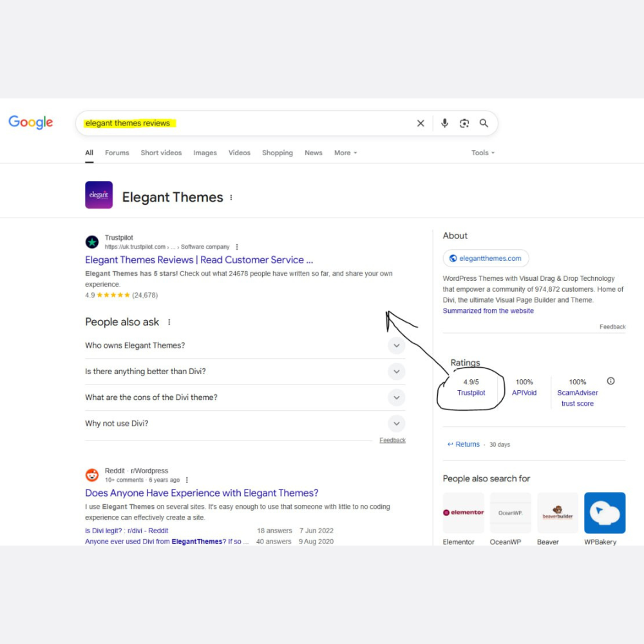644x644 pixels.
Task: Click the '4.9/5' rating value
Action: (471, 382)
